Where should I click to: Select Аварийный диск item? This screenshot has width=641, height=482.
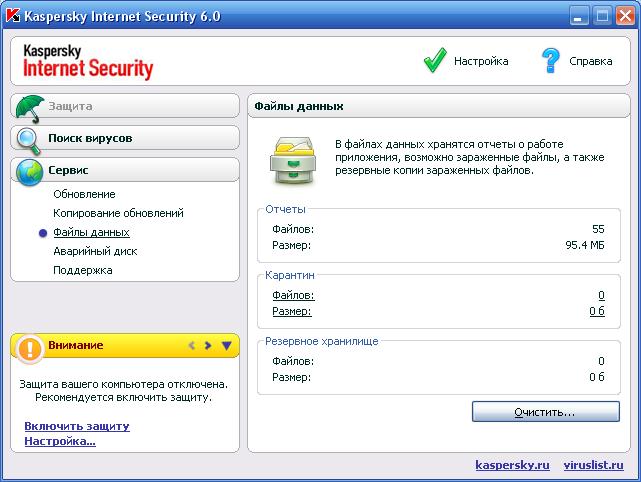(95, 251)
